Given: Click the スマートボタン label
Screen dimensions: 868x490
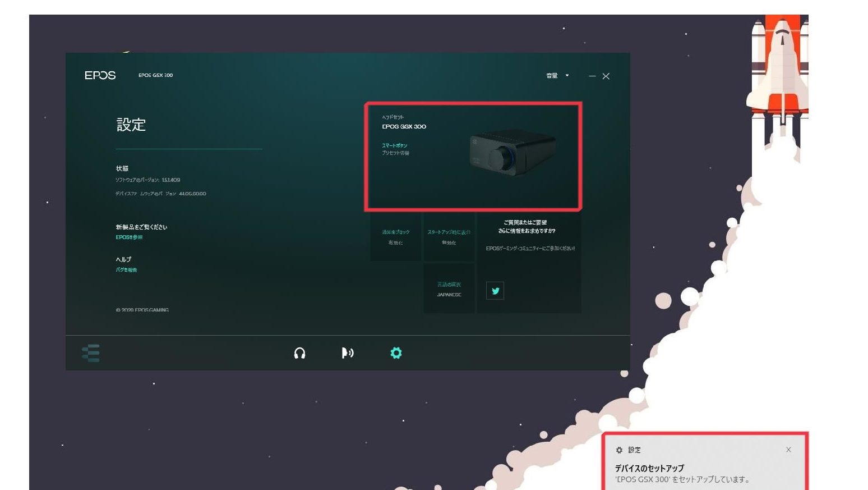Looking at the screenshot, I should tap(395, 145).
